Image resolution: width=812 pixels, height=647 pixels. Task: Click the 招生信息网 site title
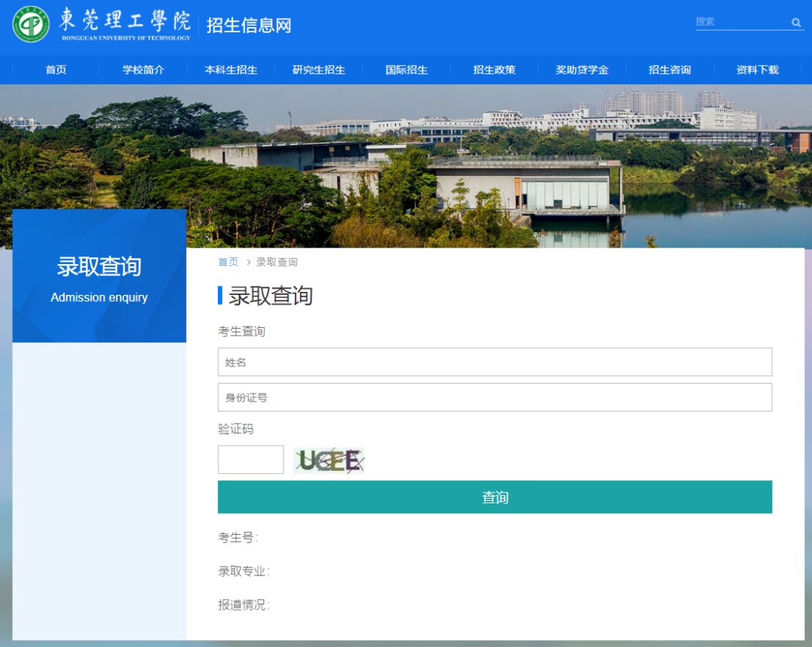tap(249, 25)
